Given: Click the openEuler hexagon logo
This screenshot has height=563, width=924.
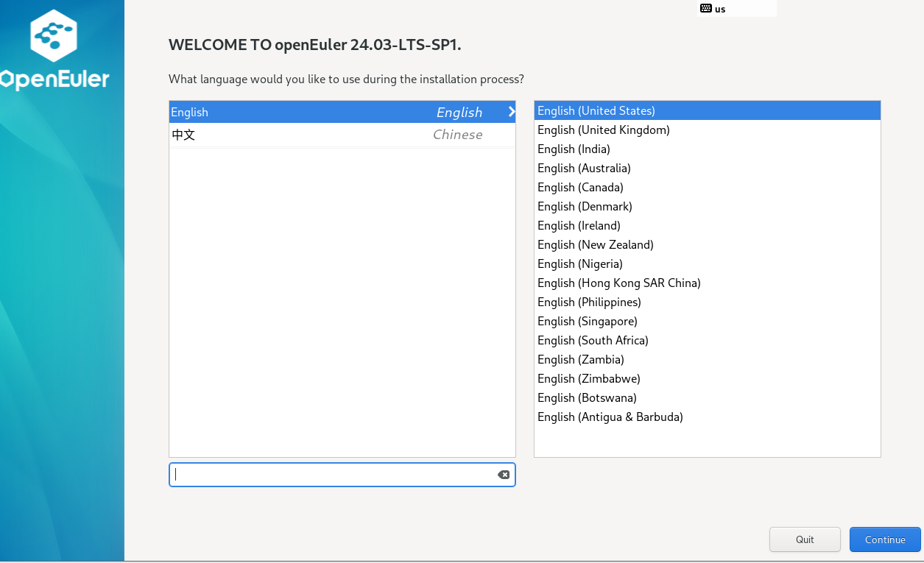Looking at the screenshot, I should 54,35.
